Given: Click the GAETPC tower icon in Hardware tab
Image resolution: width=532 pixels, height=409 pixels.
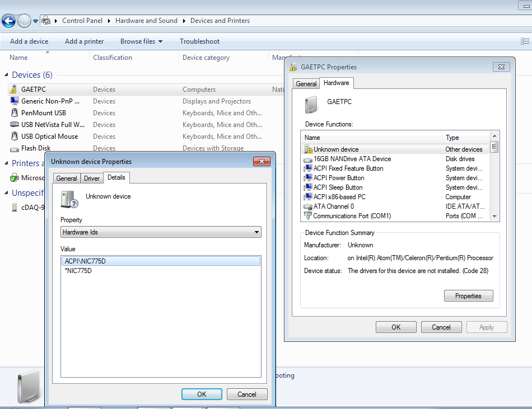Looking at the screenshot, I should (x=311, y=105).
